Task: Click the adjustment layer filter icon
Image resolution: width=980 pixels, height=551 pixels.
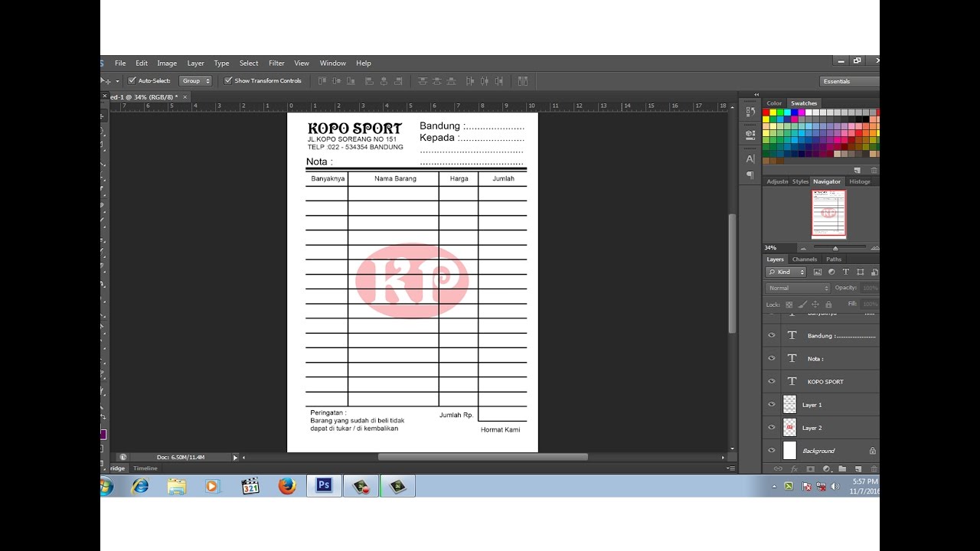Action: click(x=831, y=272)
